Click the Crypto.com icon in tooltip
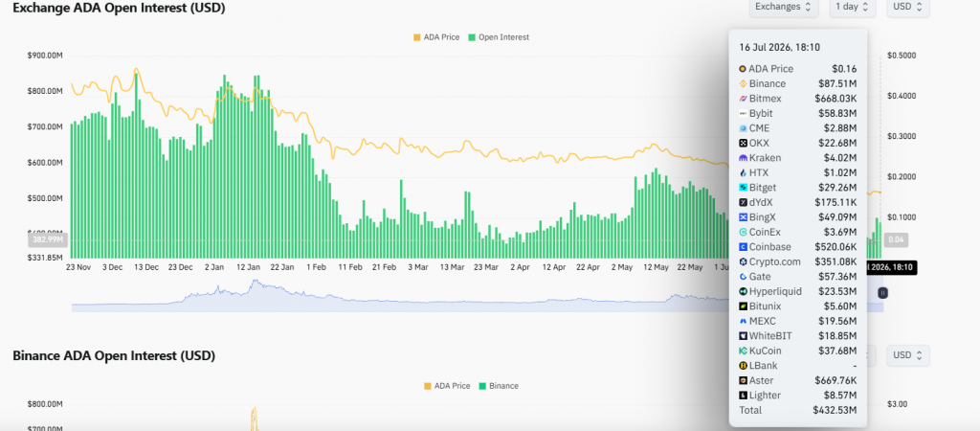Image resolution: width=980 pixels, height=431 pixels. point(743,262)
